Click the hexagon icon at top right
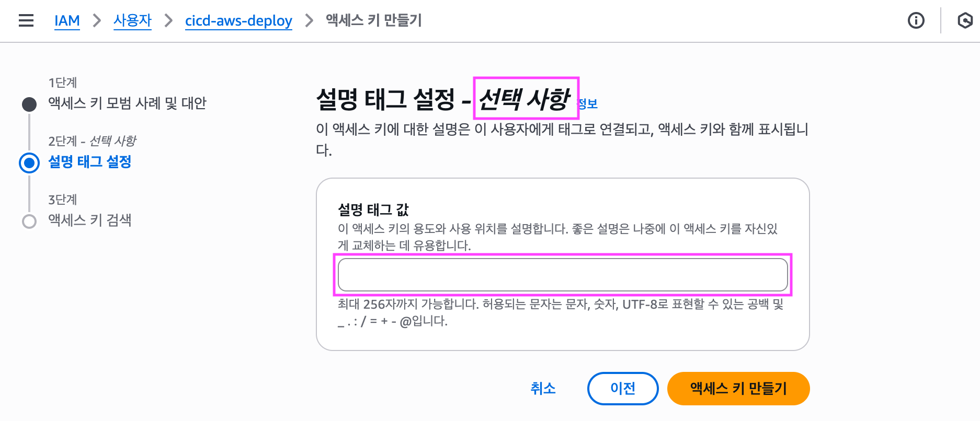Image resolution: width=980 pixels, height=421 pixels. [x=965, y=21]
